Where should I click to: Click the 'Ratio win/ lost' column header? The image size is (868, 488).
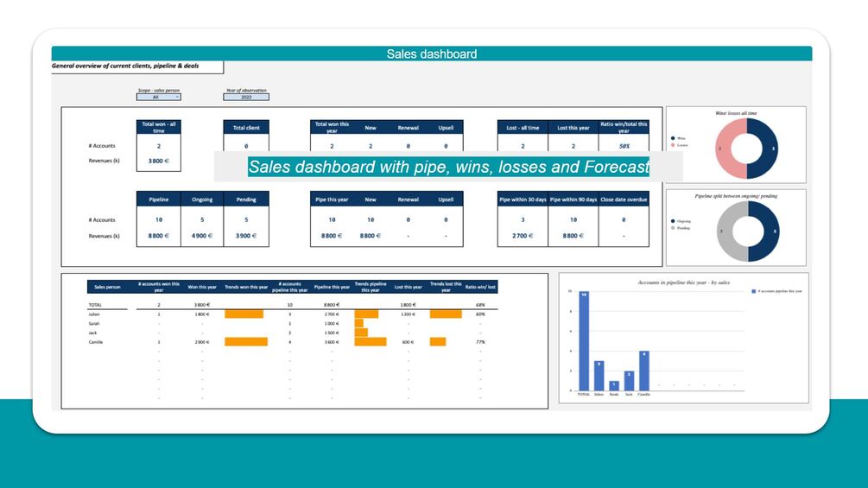pos(480,287)
